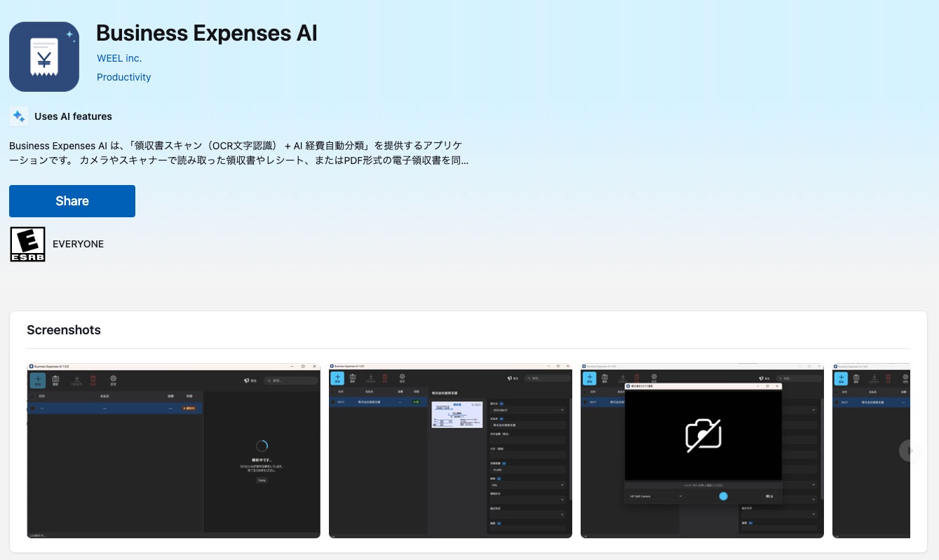Click the Screenshots section heading
The height and width of the screenshot is (560, 939).
(x=64, y=330)
